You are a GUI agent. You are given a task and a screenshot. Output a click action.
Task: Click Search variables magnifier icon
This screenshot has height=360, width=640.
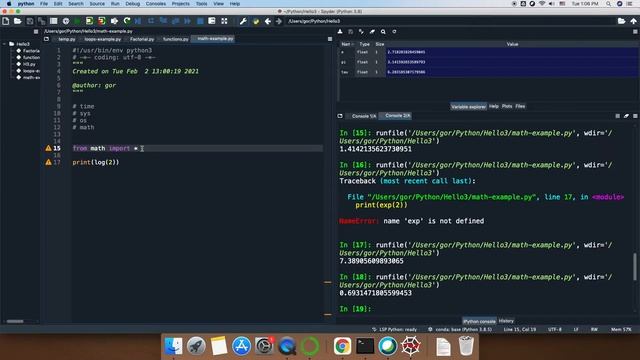pos(383,31)
